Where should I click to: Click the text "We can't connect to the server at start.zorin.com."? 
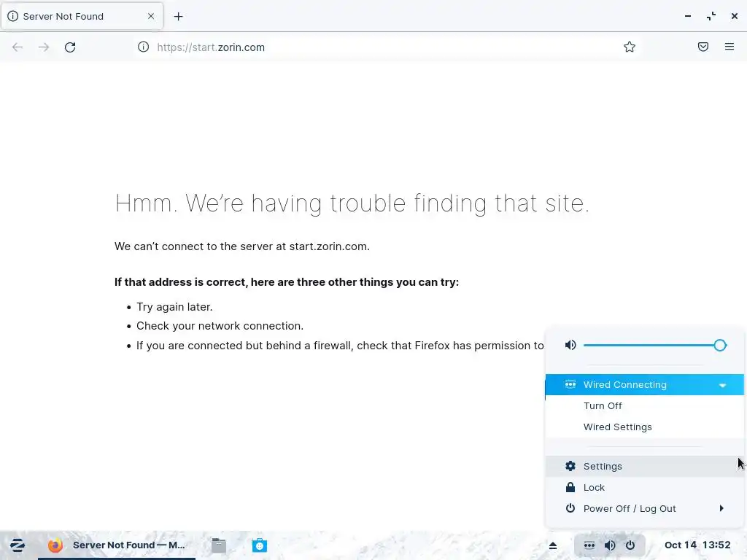coord(242,246)
